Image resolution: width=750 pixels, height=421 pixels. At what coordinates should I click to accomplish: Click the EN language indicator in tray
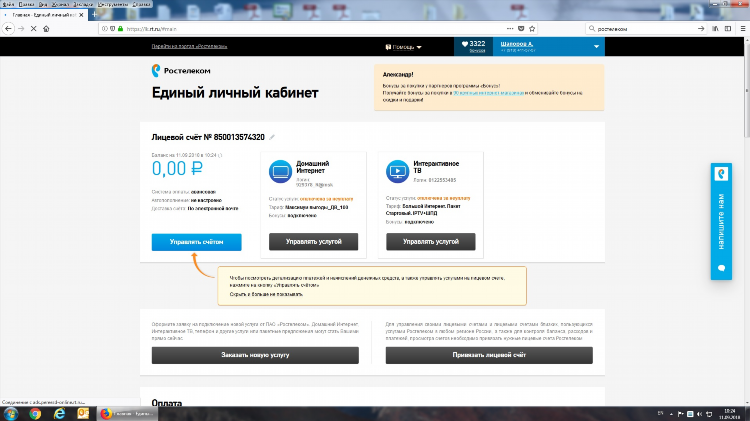click(x=661, y=413)
